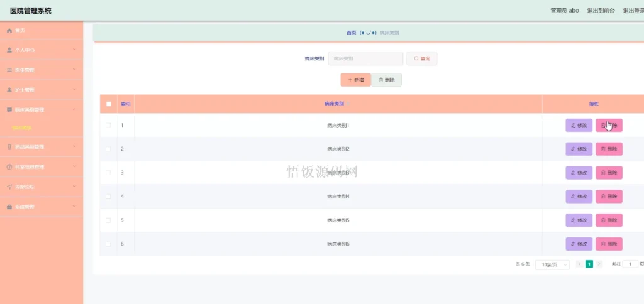Click 修改 for 病床类别1

[579, 126]
